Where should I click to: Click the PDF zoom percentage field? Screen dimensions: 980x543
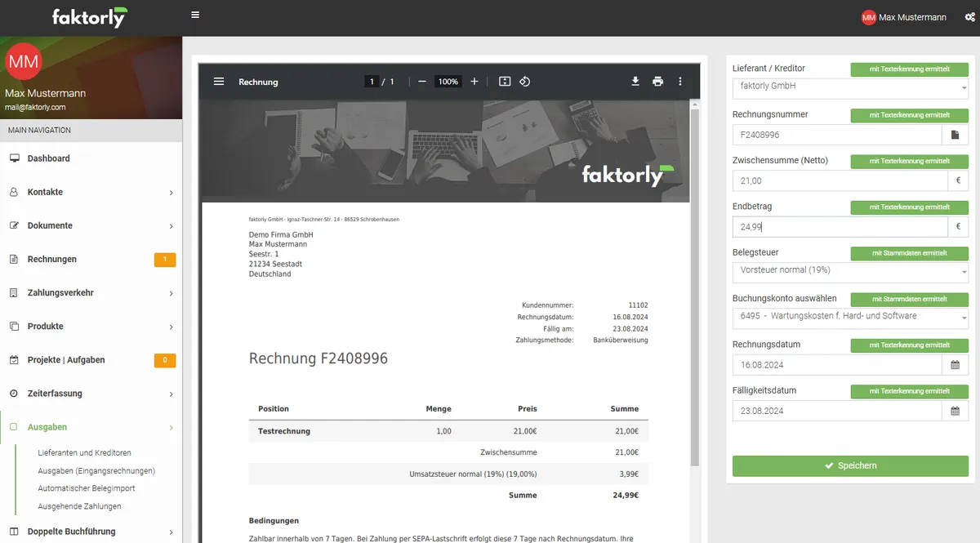448,82
